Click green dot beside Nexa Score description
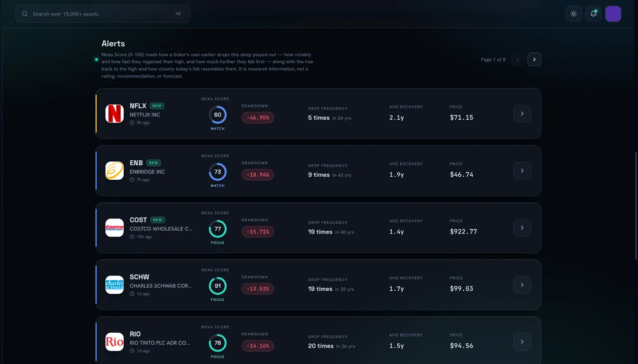Screen dimensions: 638x364 point(96,59)
